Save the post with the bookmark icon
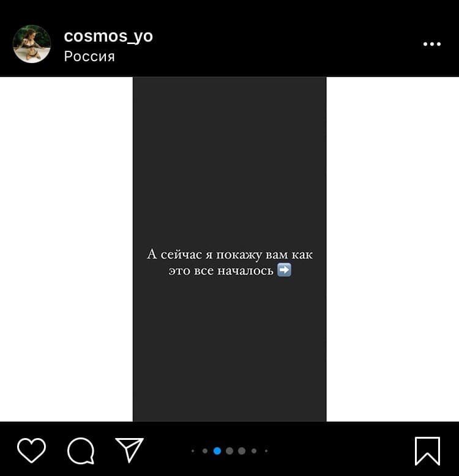Screen dimensions: 459x476 (x=427, y=451)
